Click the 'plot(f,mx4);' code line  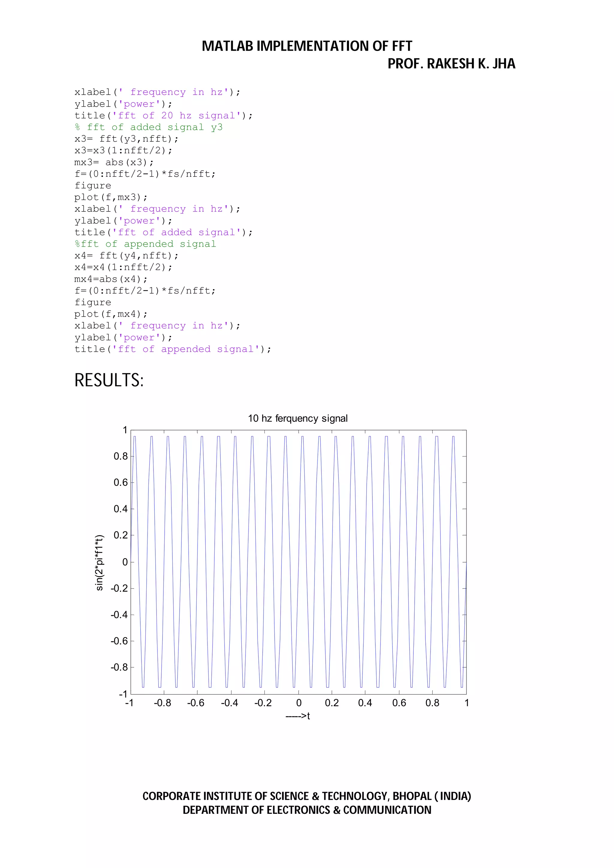click(x=111, y=314)
